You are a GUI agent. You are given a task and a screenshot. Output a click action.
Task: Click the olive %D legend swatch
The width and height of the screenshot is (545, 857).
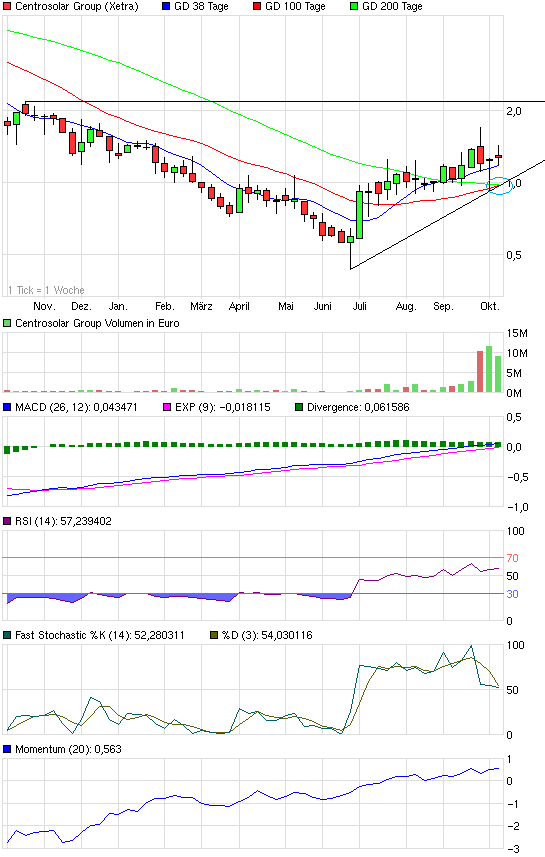pos(214,635)
